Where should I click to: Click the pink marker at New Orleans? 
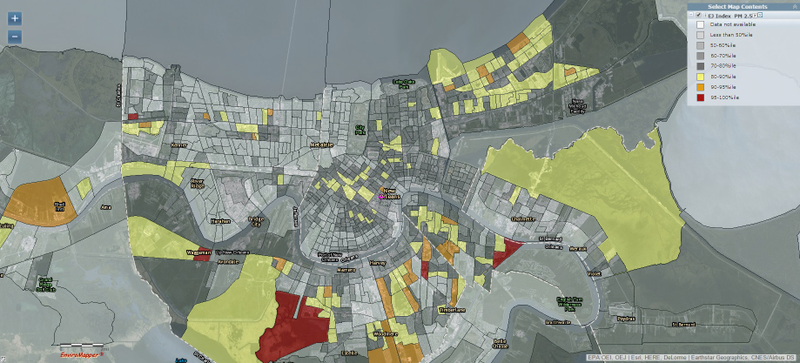coord(381,196)
